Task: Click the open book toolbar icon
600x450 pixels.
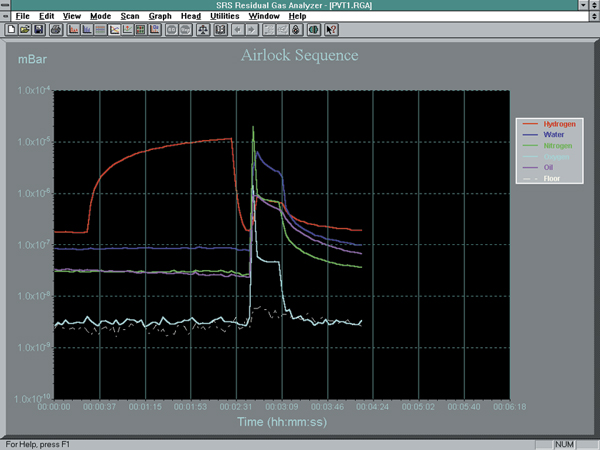Action: [220, 29]
